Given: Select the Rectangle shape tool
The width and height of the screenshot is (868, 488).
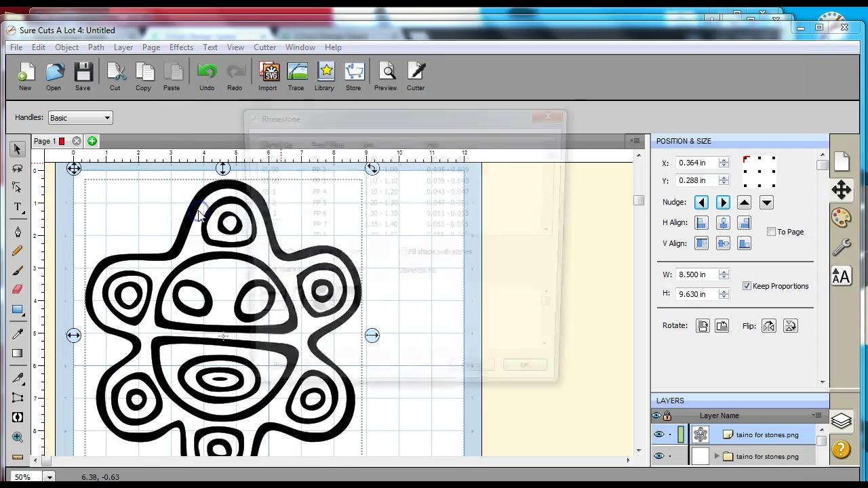Looking at the screenshot, I should 18,310.
